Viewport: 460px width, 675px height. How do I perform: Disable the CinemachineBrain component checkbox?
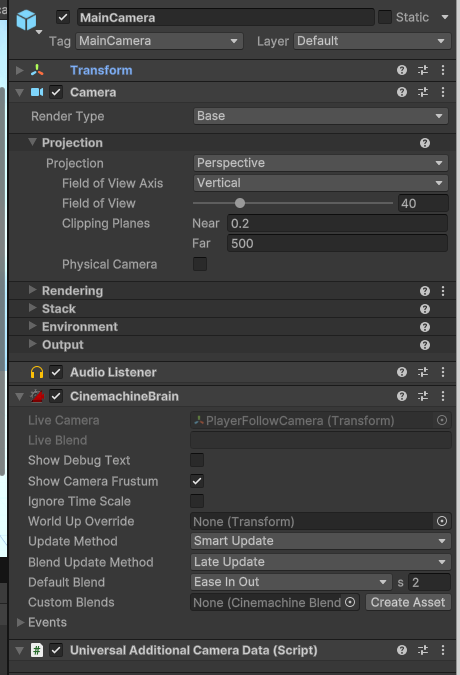click(x=56, y=396)
